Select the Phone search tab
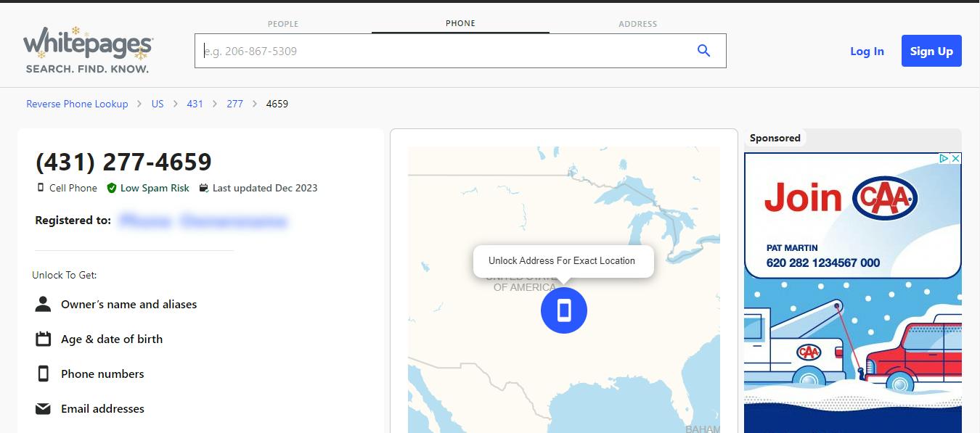 pyautogui.click(x=460, y=23)
